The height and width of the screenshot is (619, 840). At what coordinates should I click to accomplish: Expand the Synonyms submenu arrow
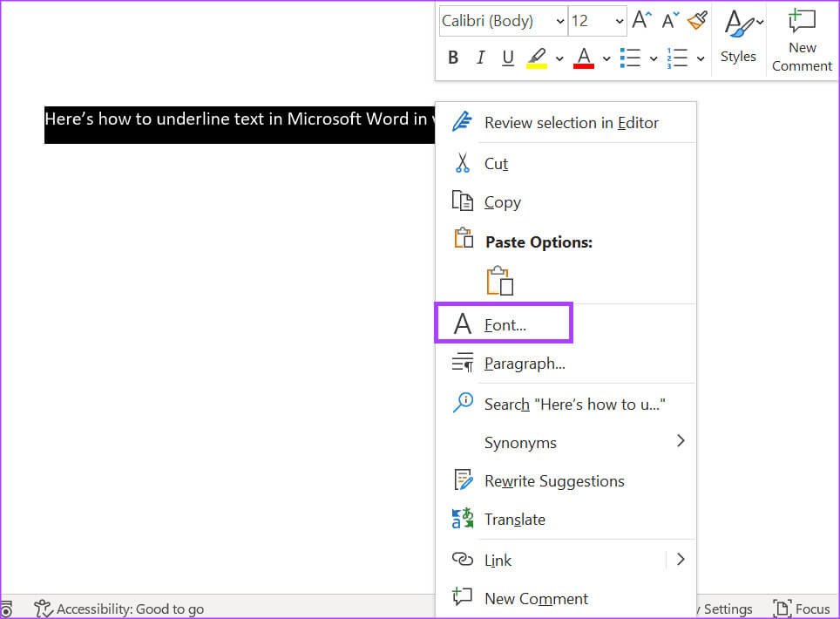(x=681, y=441)
